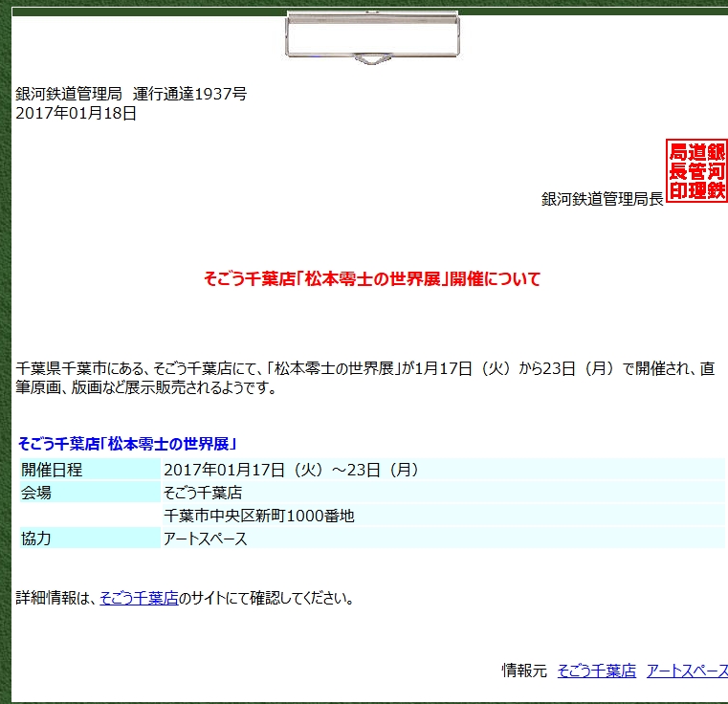Click the venue cell そごう千葉店
The height and width of the screenshot is (704, 728).
(x=443, y=493)
